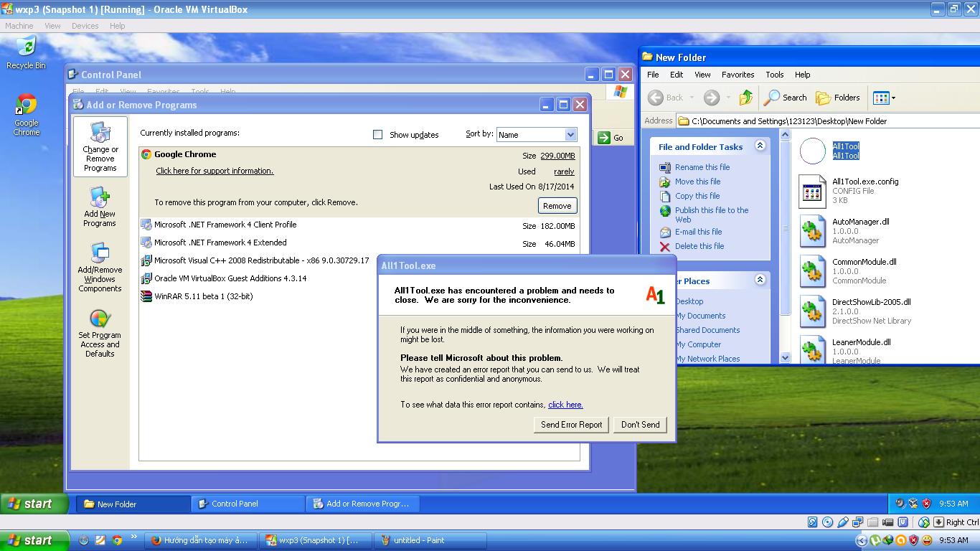Viewport: 980px width, 551px height.
Task: Open 'My Documents' in Other Places
Action: [700, 316]
